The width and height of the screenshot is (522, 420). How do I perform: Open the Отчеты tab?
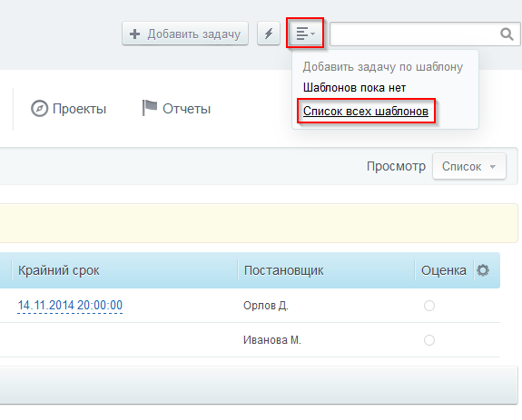(x=176, y=109)
